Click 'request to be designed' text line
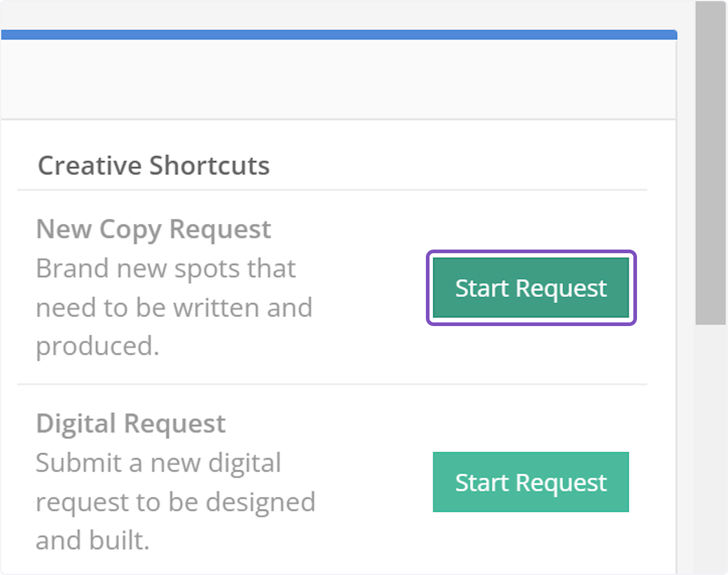 175,502
